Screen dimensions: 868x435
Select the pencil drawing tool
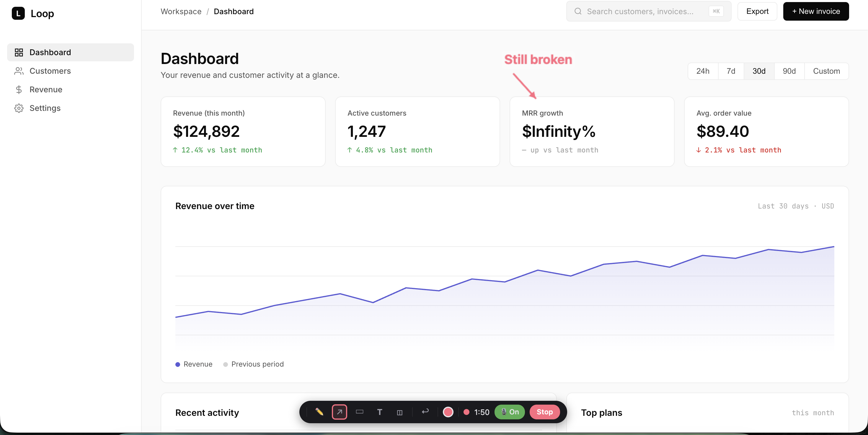point(319,412)
